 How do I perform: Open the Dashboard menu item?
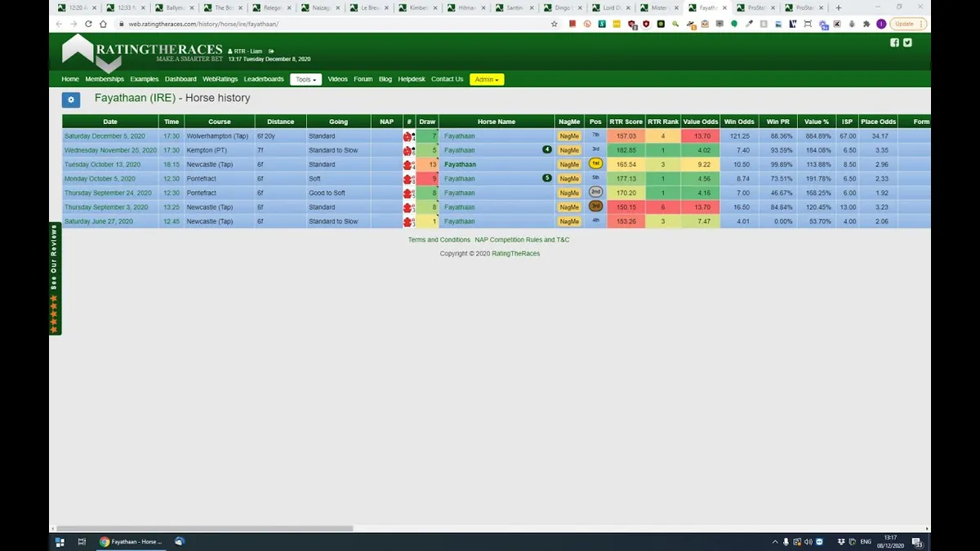(x=180, y=79)
